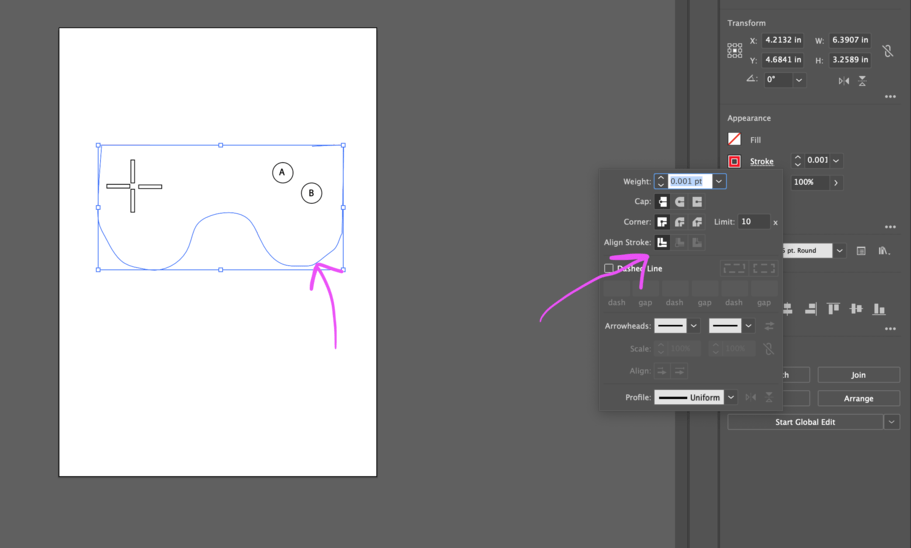Toggle constrain width and height proportions
The width and height of the screenshot is (911, 548).
pos(888,50)
